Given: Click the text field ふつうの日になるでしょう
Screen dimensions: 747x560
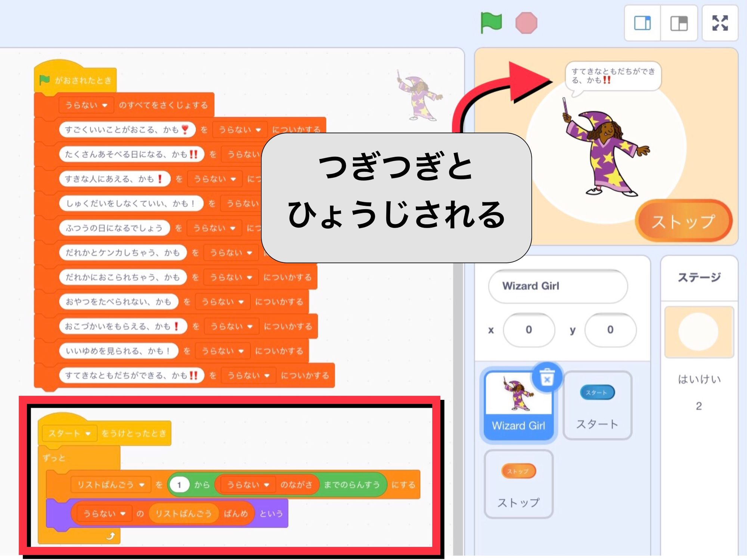Looking at the screenshot, I should 114,228.
